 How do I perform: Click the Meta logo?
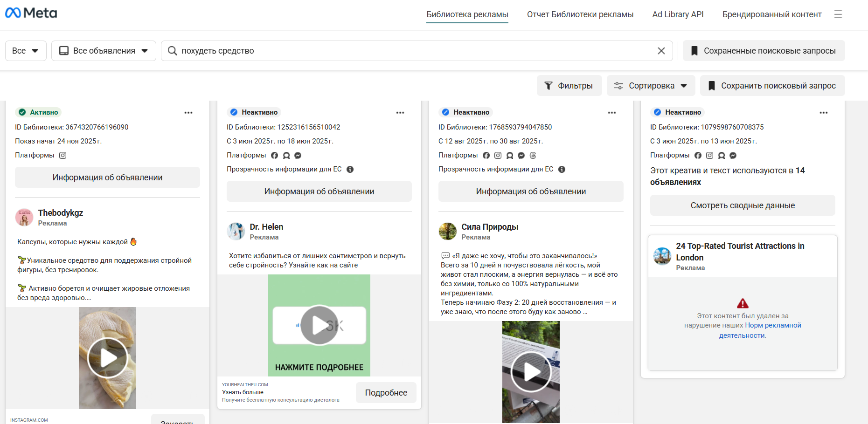pos(31,13)
